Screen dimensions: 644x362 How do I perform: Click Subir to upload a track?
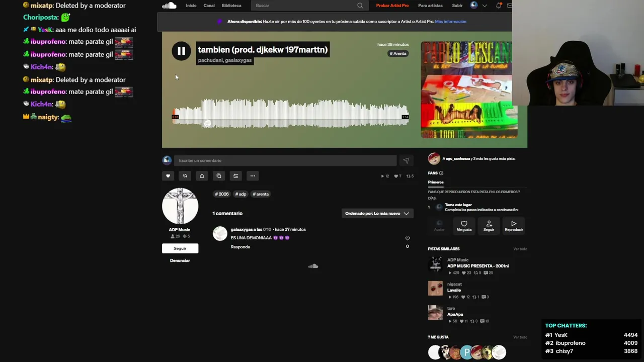click(457, 6)
